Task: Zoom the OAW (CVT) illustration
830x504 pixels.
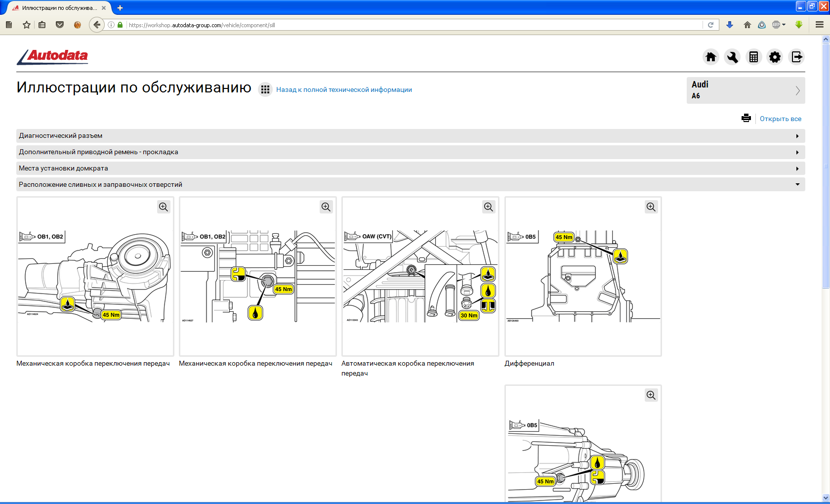Action: [x=489, y=207]
